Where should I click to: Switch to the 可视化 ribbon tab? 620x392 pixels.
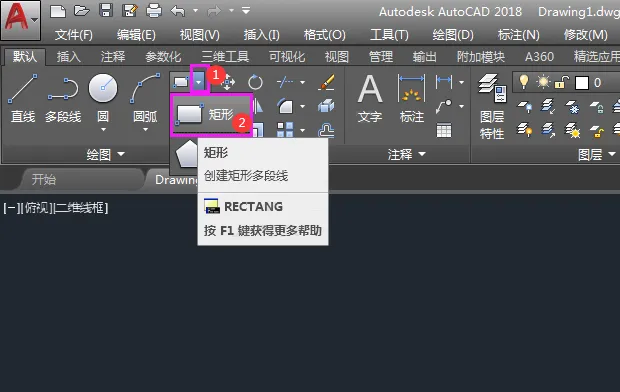(287, 57)
